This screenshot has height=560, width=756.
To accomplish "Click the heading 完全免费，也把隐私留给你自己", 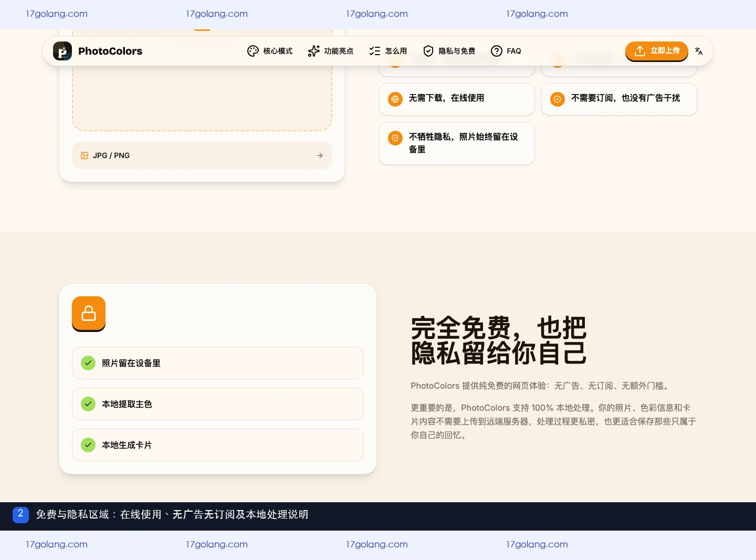I will (499, 340).
